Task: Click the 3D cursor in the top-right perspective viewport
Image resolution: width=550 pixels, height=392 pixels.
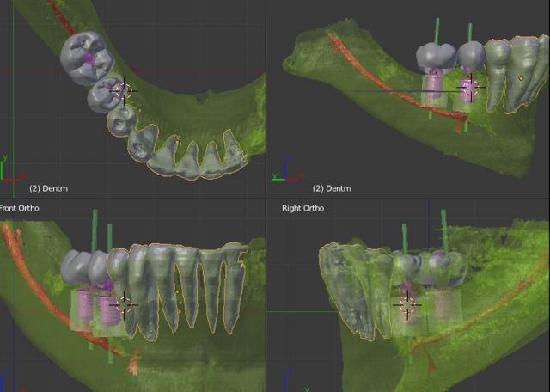Action: pyautogui.click(x=470, y=87)
